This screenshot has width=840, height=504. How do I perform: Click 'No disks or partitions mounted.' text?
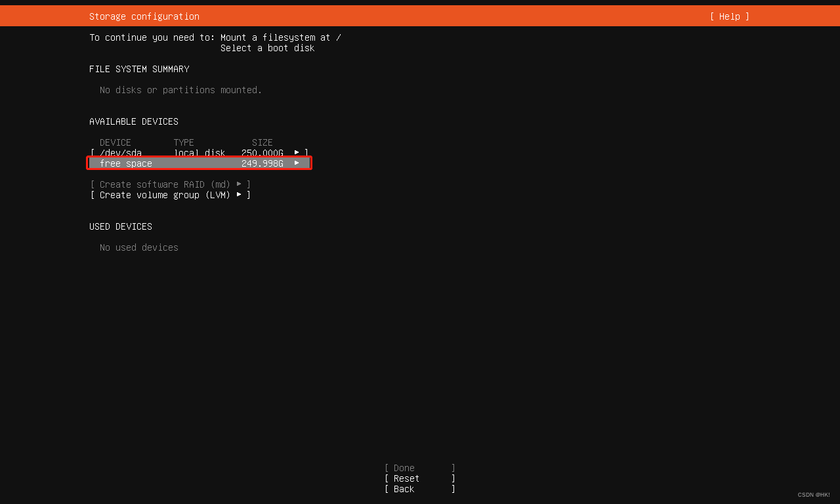click(x=181, y=90)
